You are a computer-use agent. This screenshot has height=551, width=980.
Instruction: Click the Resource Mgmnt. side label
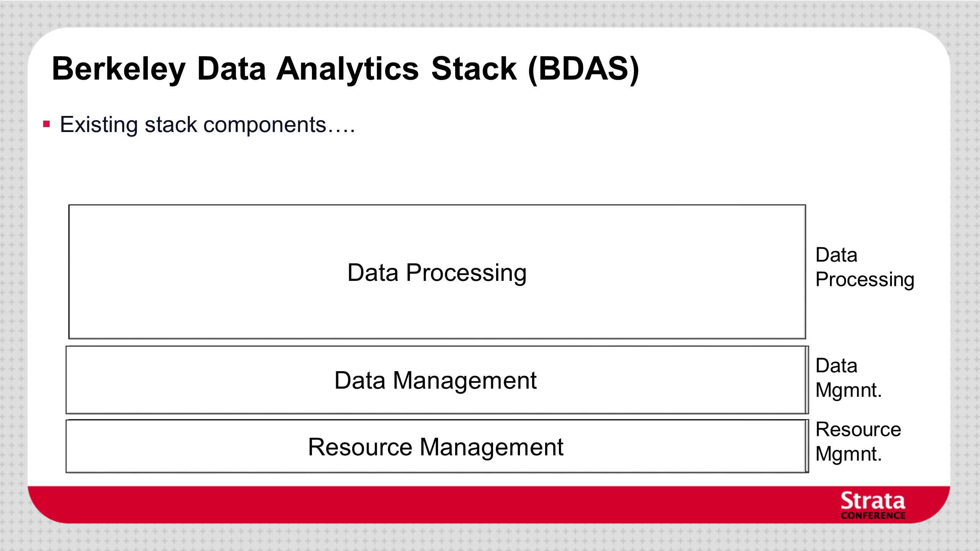pos(858,442)
